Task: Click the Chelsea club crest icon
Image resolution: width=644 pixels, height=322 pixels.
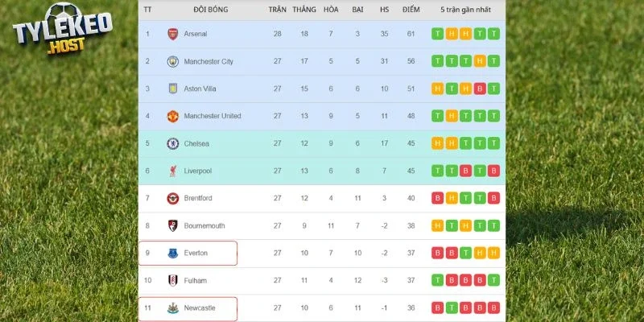Action: 172,143
